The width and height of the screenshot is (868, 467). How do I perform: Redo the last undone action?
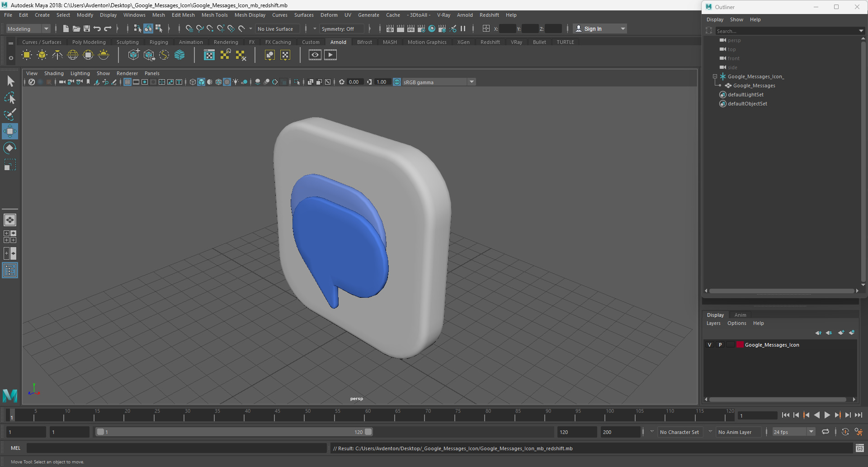click(x=108, y=29)
